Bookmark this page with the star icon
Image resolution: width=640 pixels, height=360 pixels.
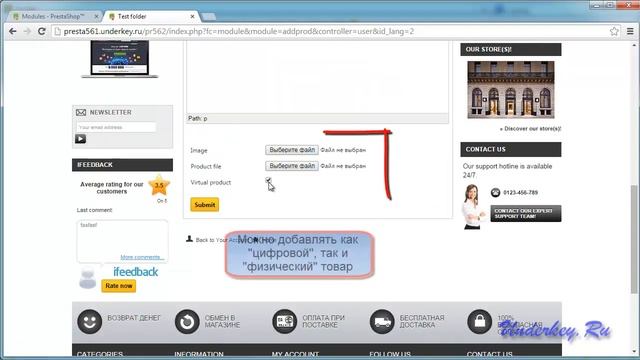click(x=614, y=31)
